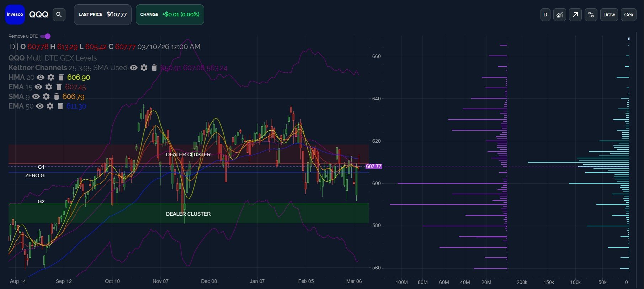Click the Keltner Channels indicator name

coord(38,68)
